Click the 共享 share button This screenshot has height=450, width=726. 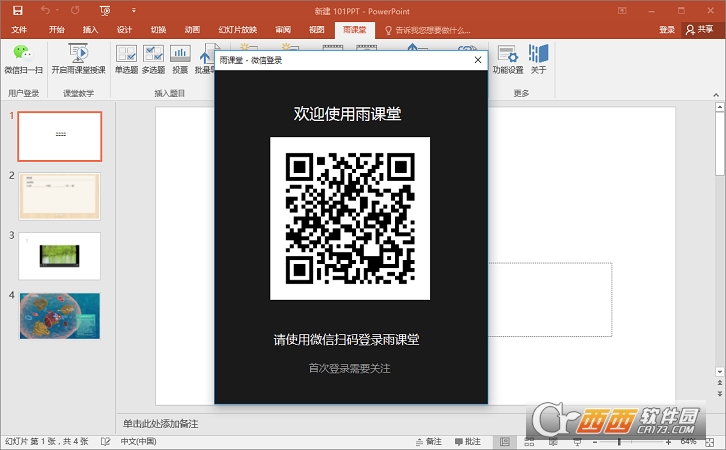(700, 30)
